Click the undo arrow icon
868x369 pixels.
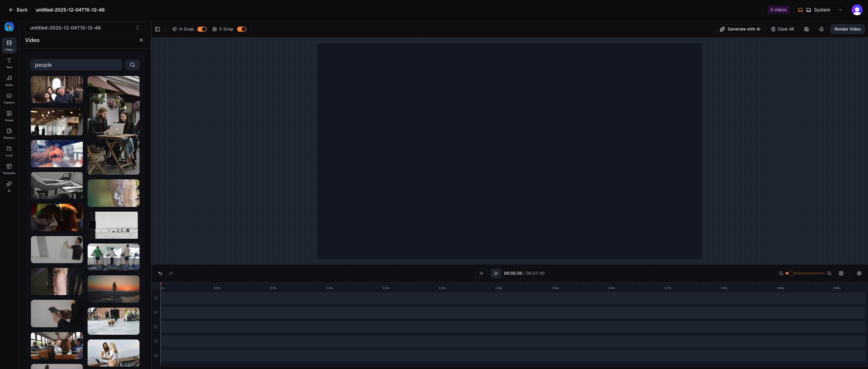pyautogui.click(x=160, y=273)
